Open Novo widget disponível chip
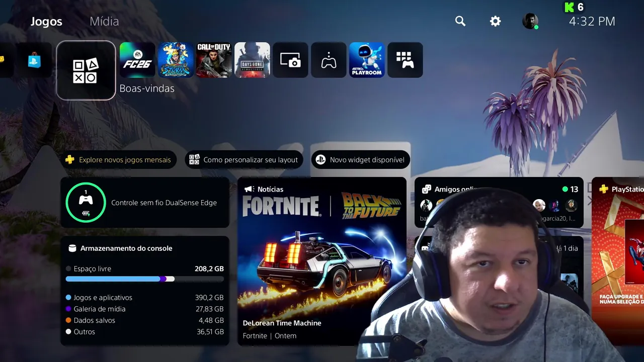Image resolution: width=644 pixels, height=362 pixels. click(360, 160)
